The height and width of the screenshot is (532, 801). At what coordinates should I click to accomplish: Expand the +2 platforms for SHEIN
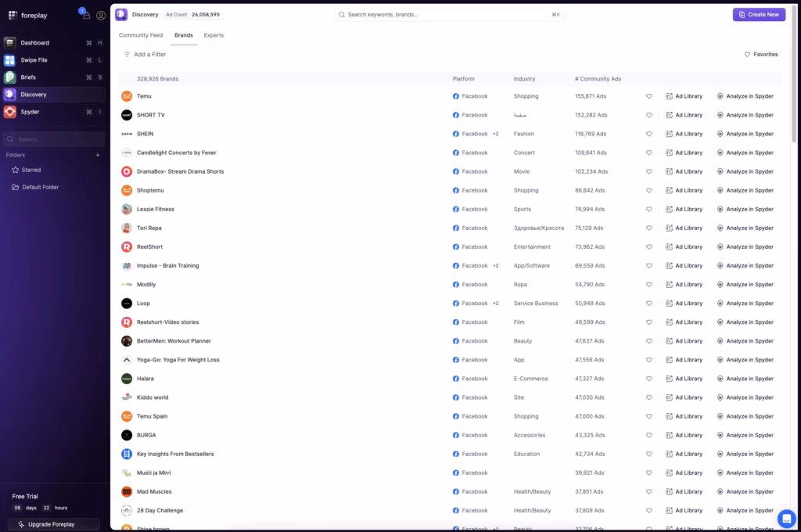(495, 134)
